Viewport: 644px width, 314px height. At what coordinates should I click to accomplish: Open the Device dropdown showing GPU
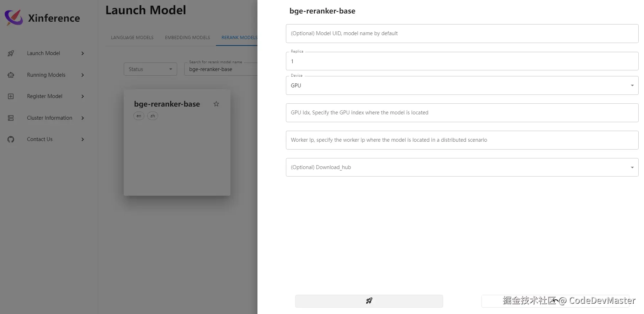(462, 86)
